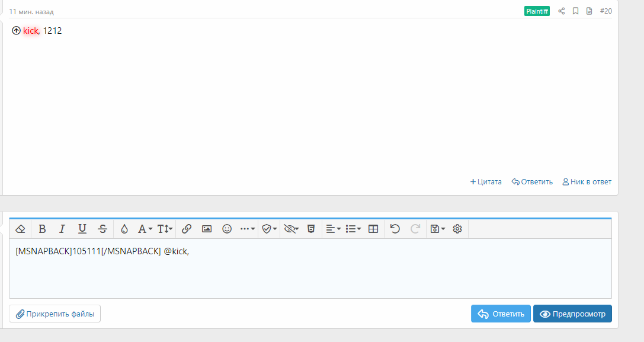Open the text alignment dropdown
Image resolution: width=644 pixels, height=342 pixels.
tap(334, 229)
